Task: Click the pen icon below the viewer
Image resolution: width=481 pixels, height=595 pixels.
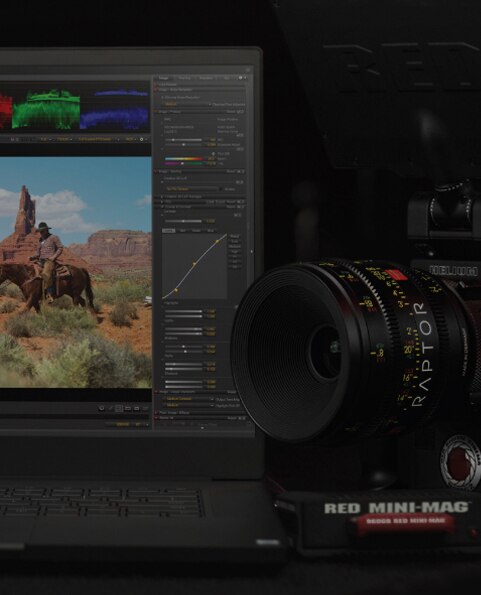Action: 110,408
